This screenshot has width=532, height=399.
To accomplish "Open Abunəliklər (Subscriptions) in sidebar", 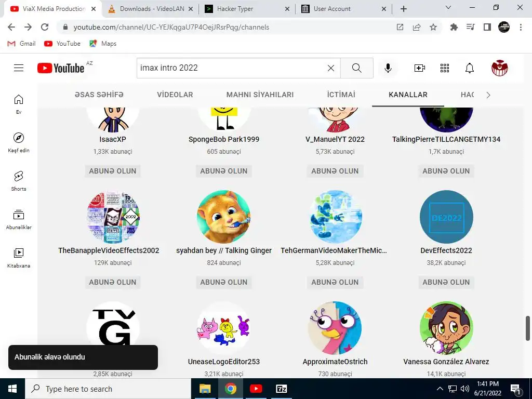I will pyautogui.click(x=19, y=220).
